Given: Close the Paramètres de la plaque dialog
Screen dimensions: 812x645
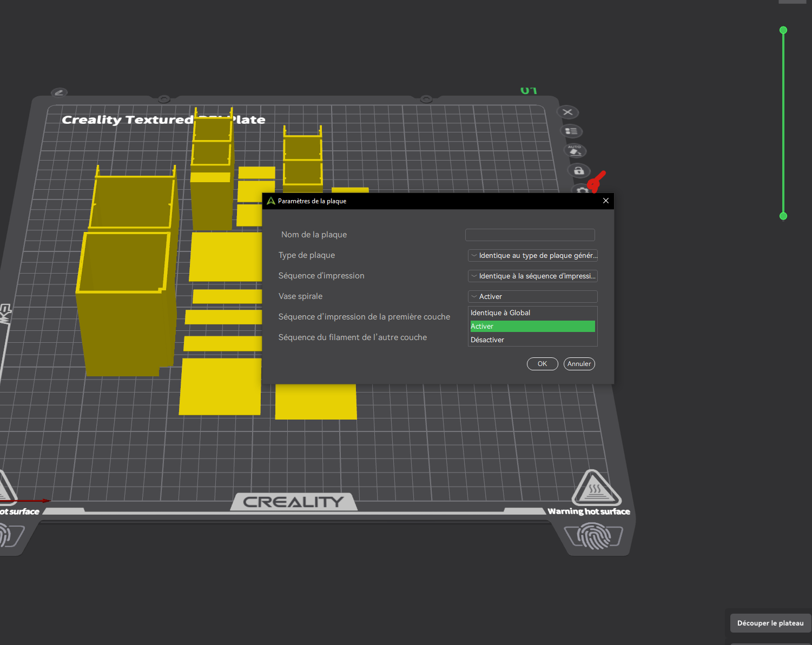Looking at the screenshot, I should click(x=606, y=201).
